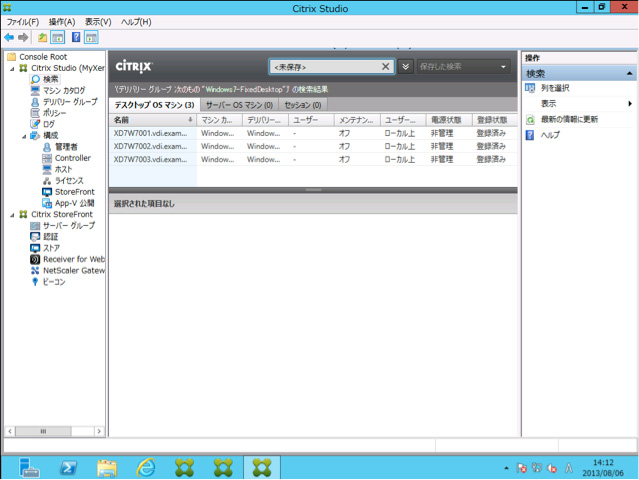Clear the search box with X
This screenshot has width=639, height=480.
click(x=386, y=66)
